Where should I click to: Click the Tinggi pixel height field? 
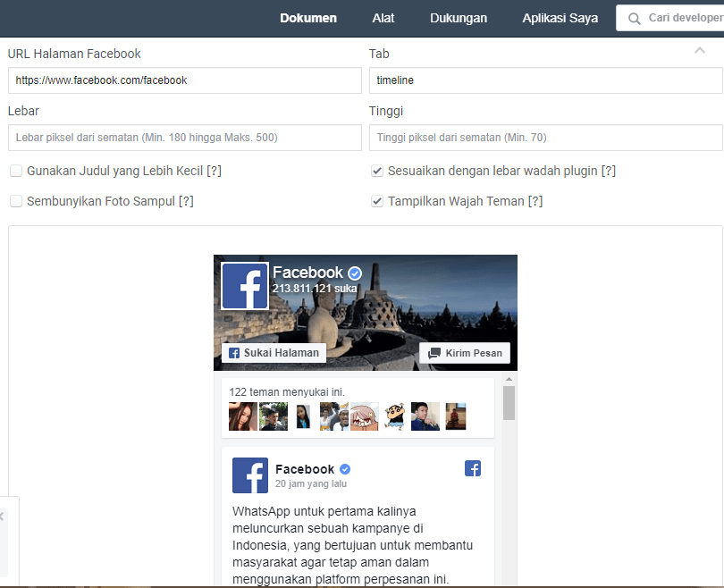pos(546,138)
